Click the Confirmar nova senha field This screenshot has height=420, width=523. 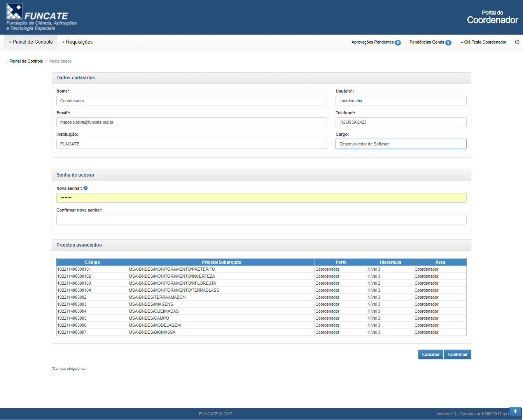coord(261,220)
